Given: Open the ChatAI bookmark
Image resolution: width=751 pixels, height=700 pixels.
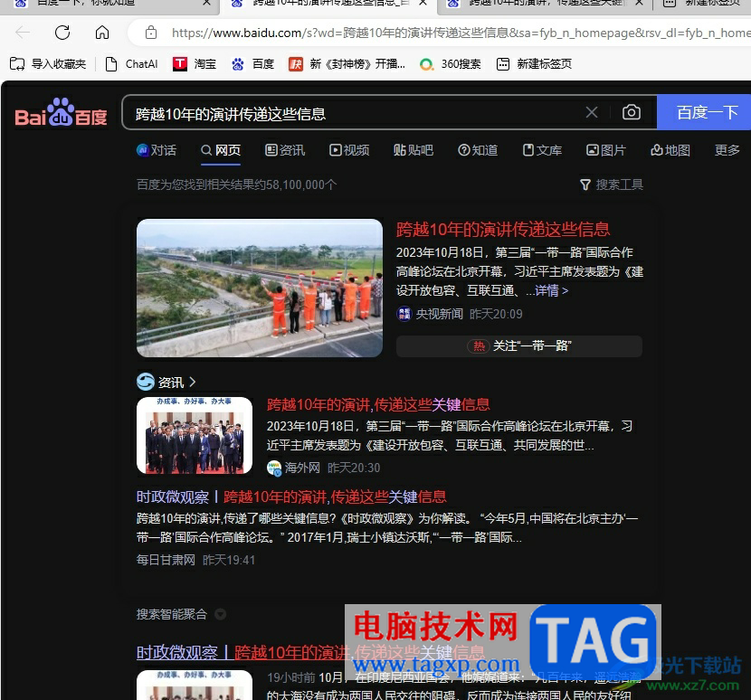Looking at the screenshot, I should (x=132, y=63).
